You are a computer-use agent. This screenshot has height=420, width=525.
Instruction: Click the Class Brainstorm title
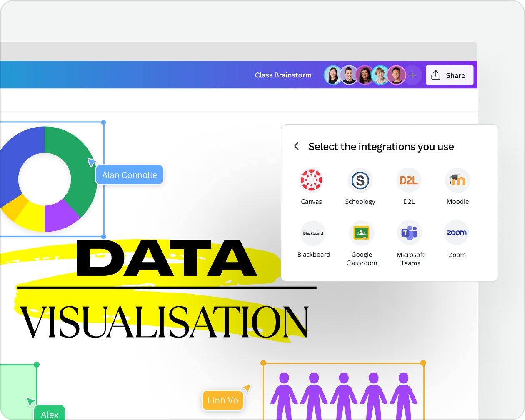click(x=283, y=75)
